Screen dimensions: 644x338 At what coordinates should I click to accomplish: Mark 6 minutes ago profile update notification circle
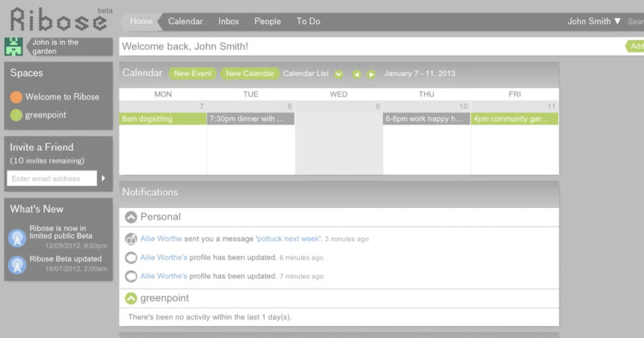click(x=131, y=258)
